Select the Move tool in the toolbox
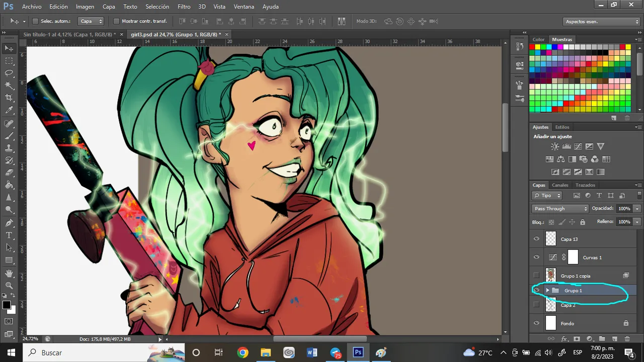644x362 pixels. tap(9, 48)
